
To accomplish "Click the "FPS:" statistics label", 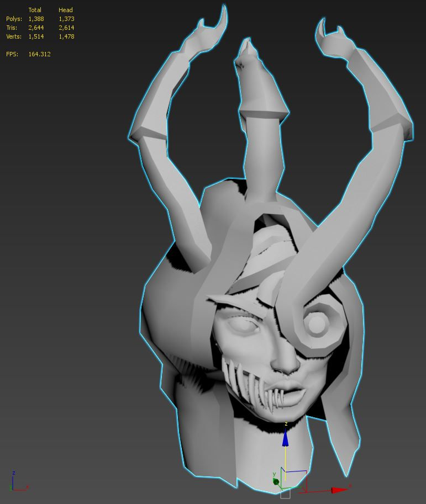I will [x=12, y=54].
